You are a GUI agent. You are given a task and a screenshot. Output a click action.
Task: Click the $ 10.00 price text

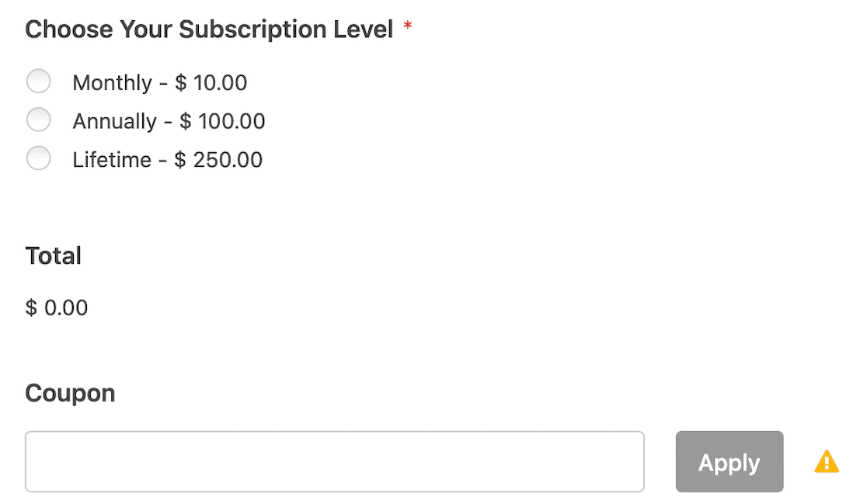click(211, 83)
